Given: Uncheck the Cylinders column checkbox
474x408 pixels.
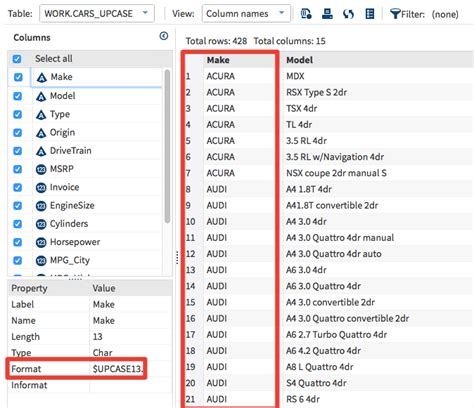Looking at the screenshot, I should click(17, 224).
